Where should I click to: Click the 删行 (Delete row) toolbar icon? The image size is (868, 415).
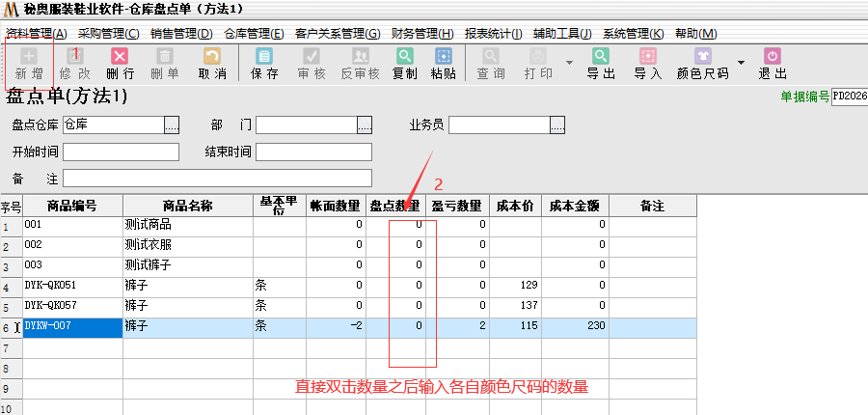(120, 64)
